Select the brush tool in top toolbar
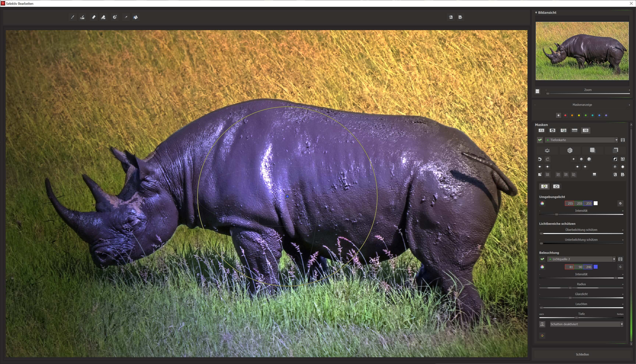This screenshot has height=364, width=636. click(x=73, y=17)
